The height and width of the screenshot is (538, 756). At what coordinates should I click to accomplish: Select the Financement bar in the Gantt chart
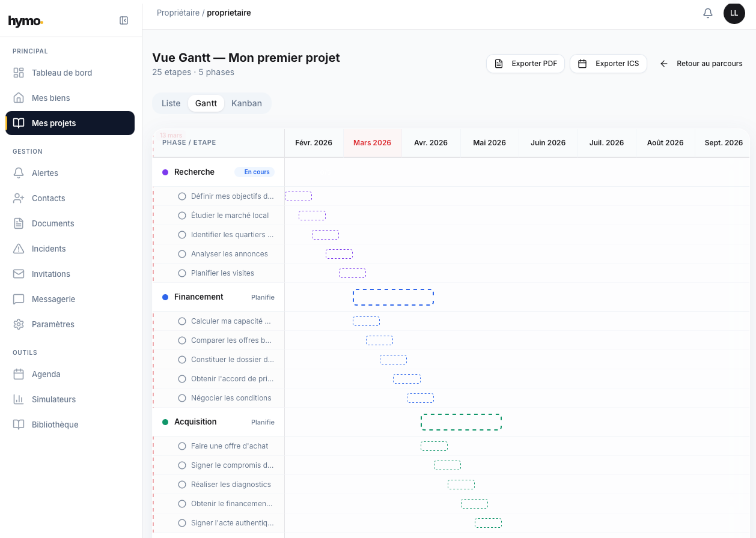tap(393, 297)
